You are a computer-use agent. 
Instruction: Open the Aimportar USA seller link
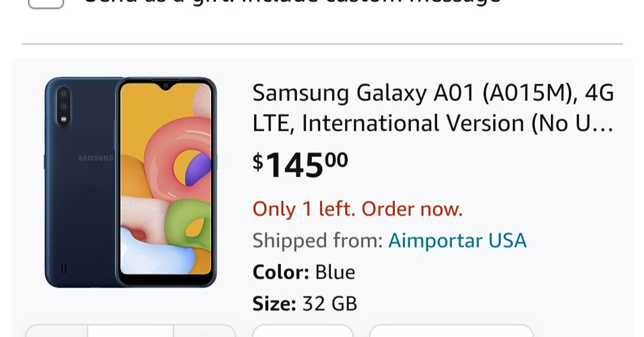point(457,240)
